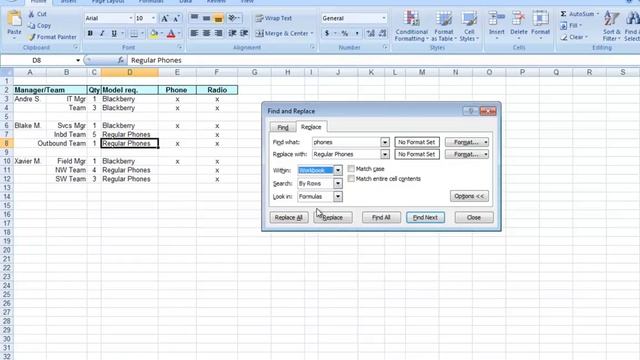Image resolution: width=640 pixels, height=360 pixels.
Task: Expand the Find what history dropdown
Action: pyautogui.click(x=385, y=142)
